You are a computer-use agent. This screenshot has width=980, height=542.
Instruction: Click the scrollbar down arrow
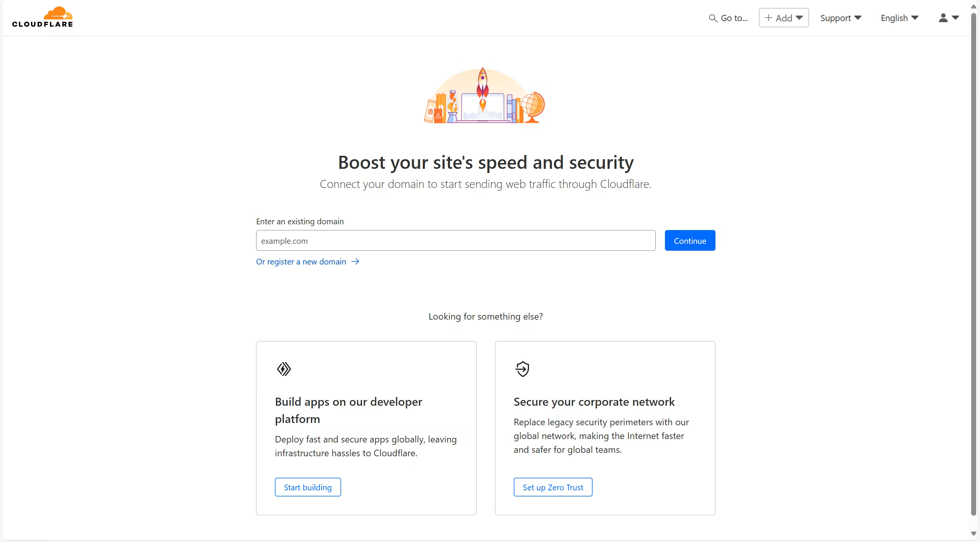973,534
